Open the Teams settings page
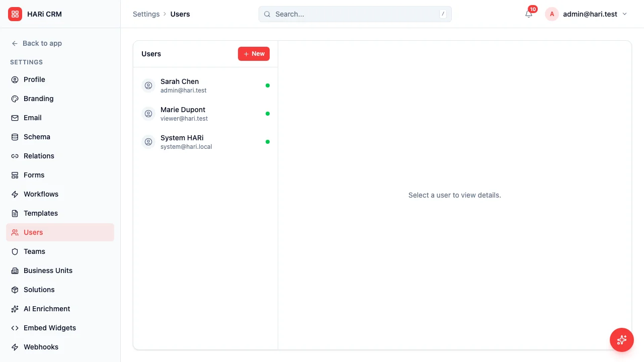Viewport: 644px width, 362px height. 34,251
